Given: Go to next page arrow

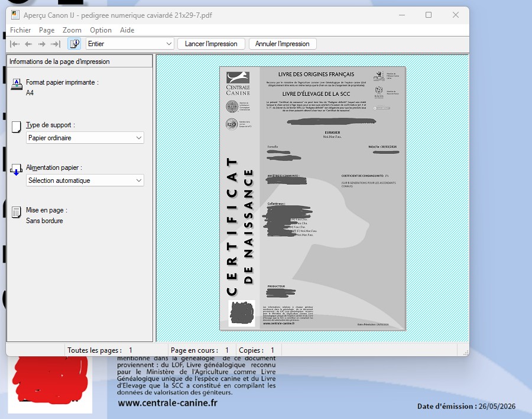Looking at the screenshot, I should [x=42, y=44].
